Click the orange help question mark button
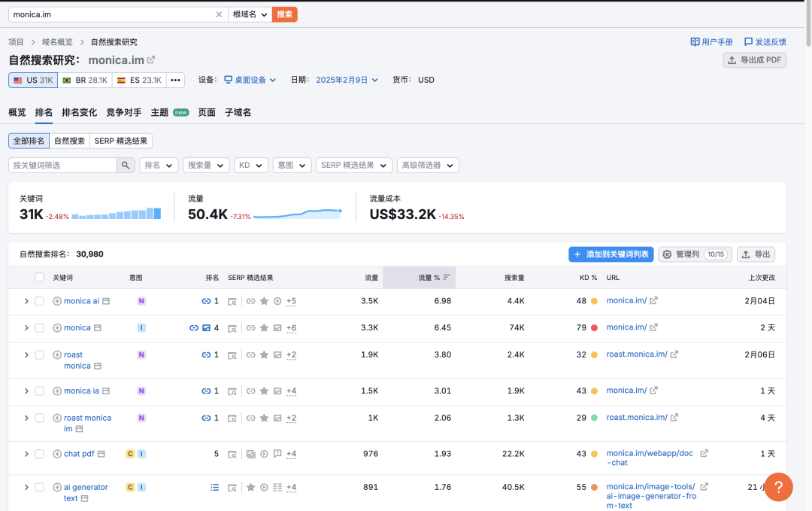The height and width of the screenshot is (511, 812). pyautogui.click(x=778, y=486)
